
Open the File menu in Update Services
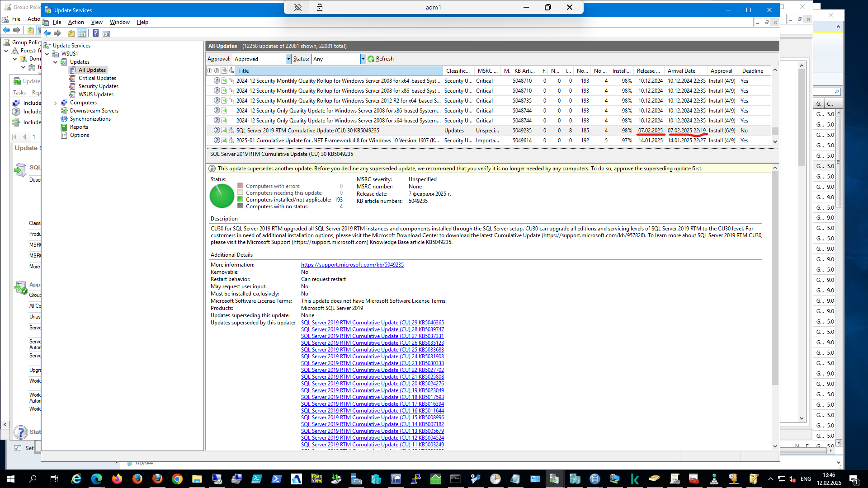click(57, 22)
